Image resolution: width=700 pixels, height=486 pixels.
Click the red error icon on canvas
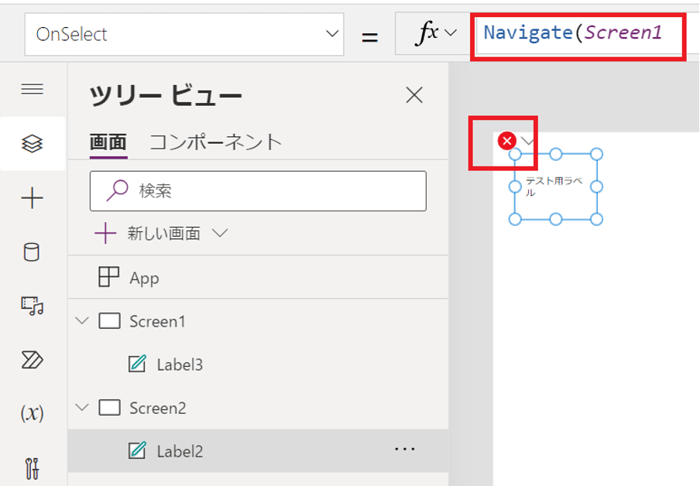[507, 141]
